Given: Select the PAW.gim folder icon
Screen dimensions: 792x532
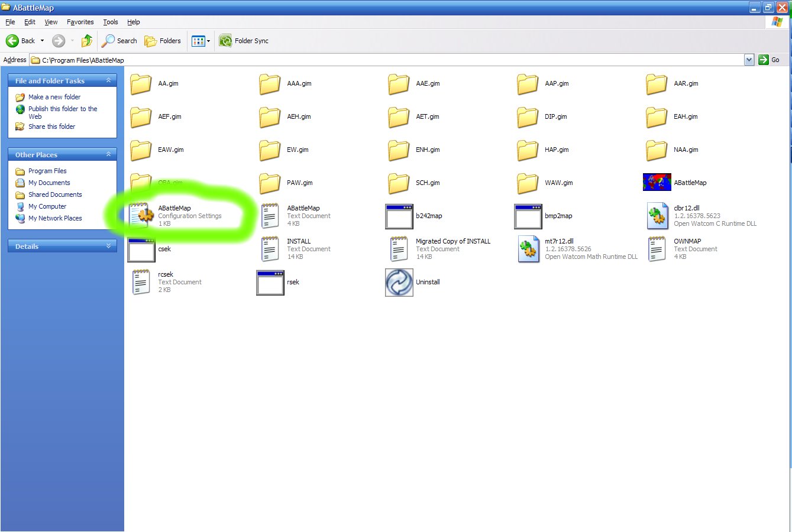Looking at the screenshot, I should [x=270, y=183].
